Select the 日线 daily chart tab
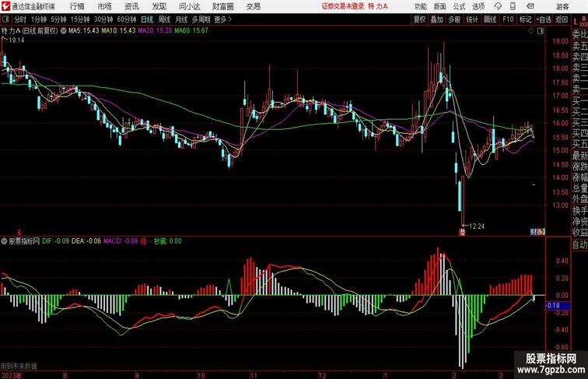Viewport: 588px width, 379px height. [147, 19]
